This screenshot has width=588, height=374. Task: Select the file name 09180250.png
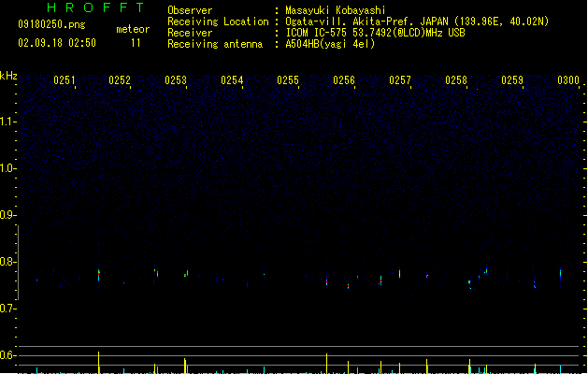click(x=51, y=24)
